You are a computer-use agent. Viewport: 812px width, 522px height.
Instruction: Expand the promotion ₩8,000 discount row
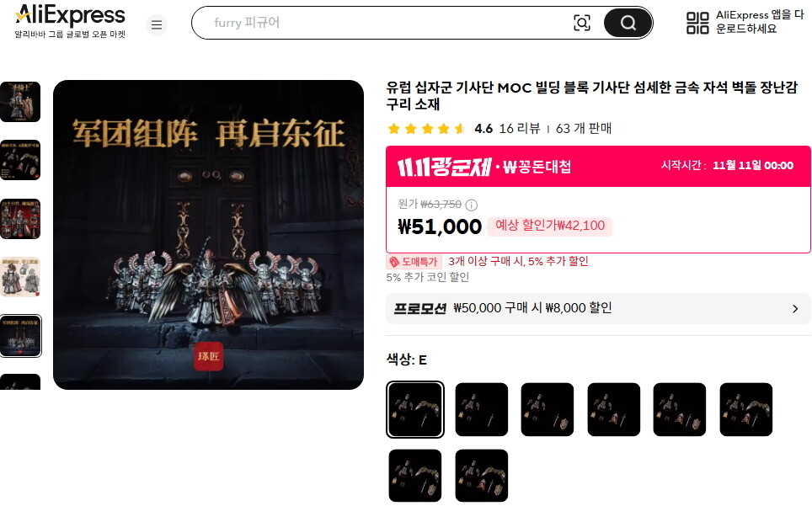click(x=598, y=309)
